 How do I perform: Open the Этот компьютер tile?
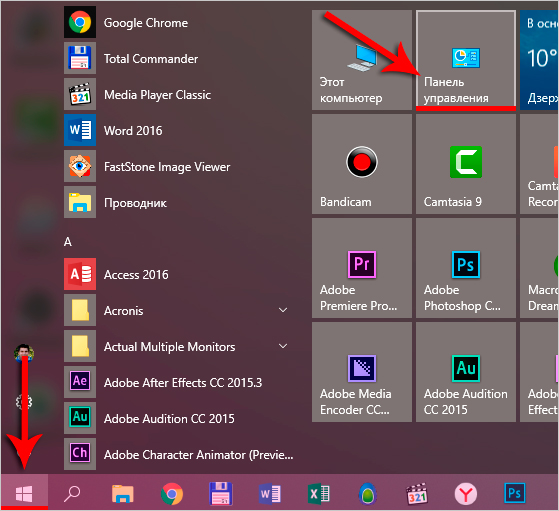362,60
